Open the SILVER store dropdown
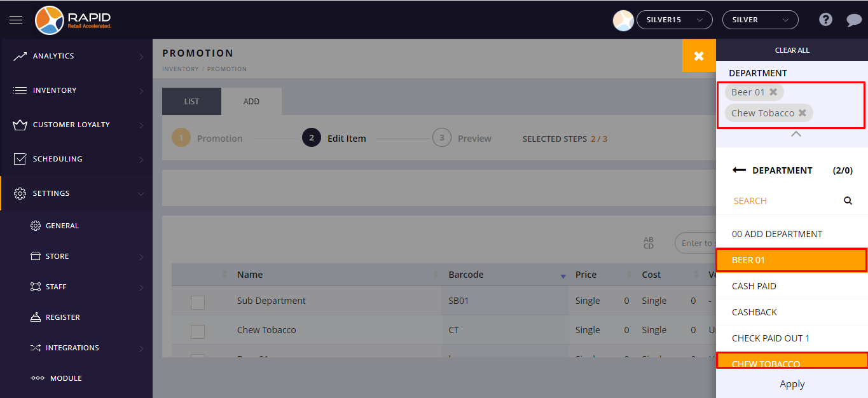This screenshot has width=868, height=398. (x=760, y=20)
